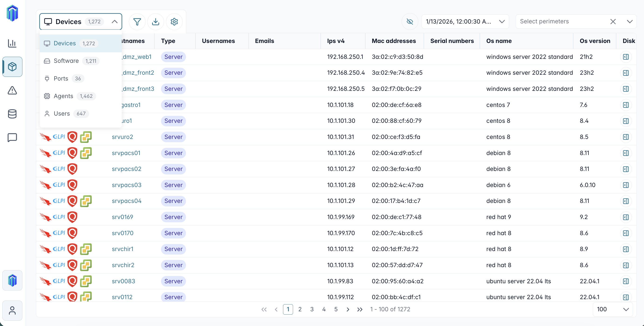This screenshot has height=326, width=644.
Task: Open table settings with the gear icon
Action: tap(174, 21)
